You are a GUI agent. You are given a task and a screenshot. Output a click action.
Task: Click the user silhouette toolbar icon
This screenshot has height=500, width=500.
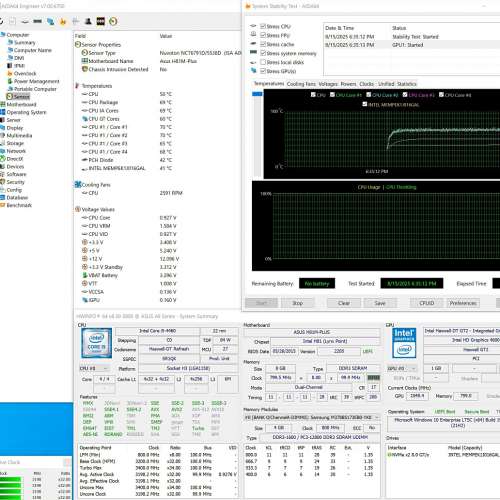[88, 22]
